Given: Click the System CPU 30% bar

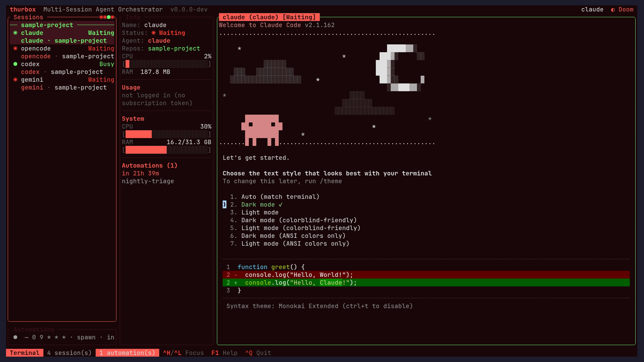Looking at the screenshot, I should 167,134.
